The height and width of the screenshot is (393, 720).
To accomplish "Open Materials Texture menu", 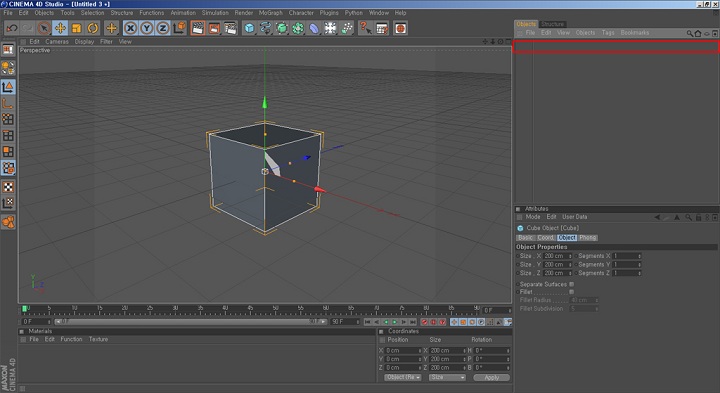I will coord(98,340).
